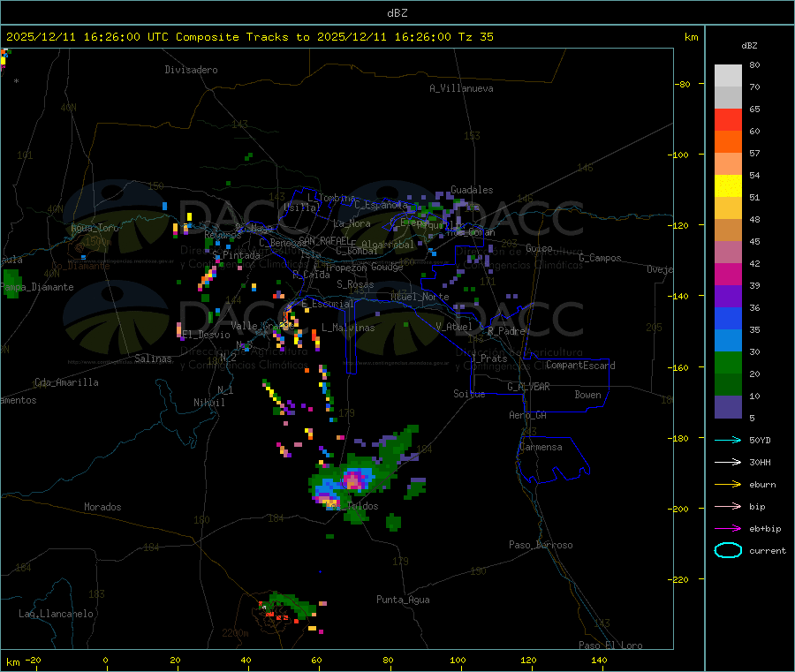This screenshot has width=795, height=672.
Task: Click the 'Bowen' map label
Action: coord(587,395)
